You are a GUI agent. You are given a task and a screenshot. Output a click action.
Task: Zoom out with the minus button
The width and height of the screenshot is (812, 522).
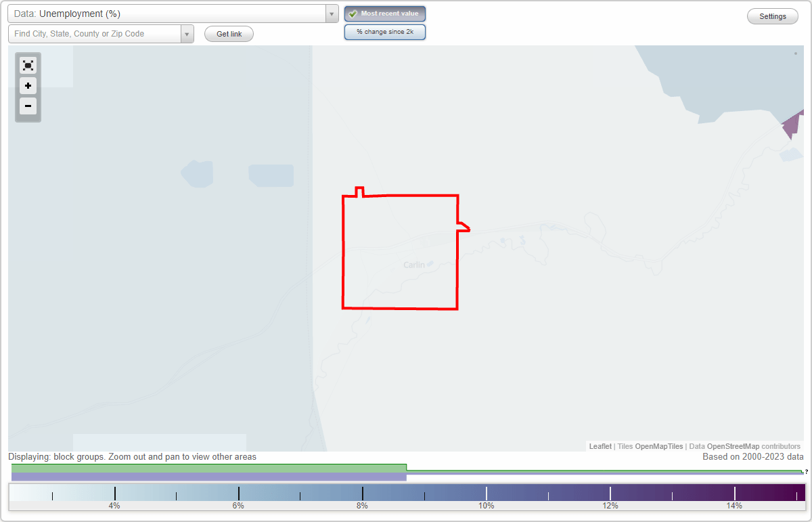(x=28, y=106)
